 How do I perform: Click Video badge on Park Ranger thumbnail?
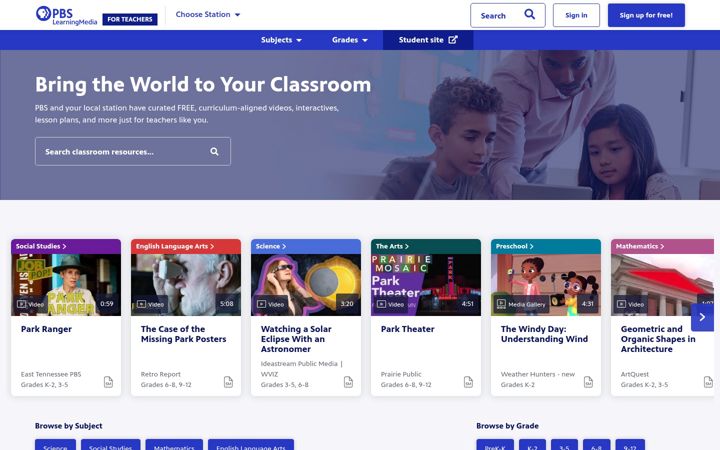pos(31,304)
